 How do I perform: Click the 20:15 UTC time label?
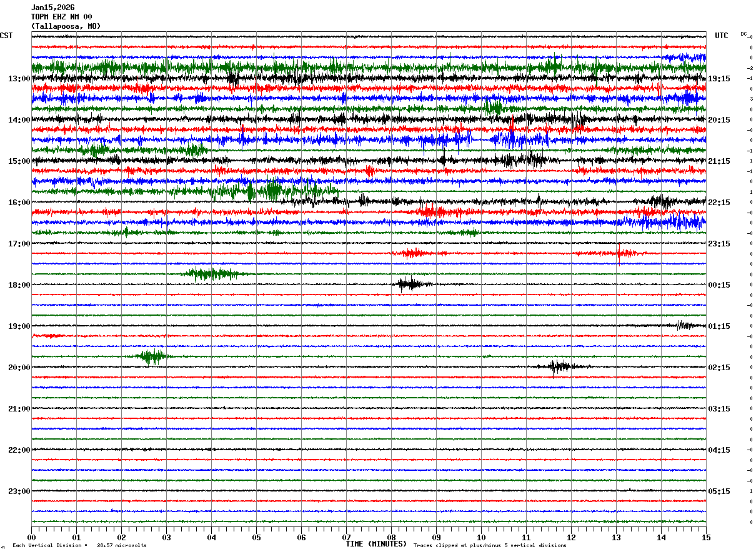(x=719, y=120)
